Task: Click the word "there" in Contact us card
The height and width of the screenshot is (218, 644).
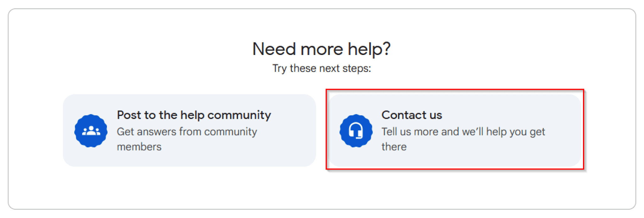Action: [x=394, y=147]
